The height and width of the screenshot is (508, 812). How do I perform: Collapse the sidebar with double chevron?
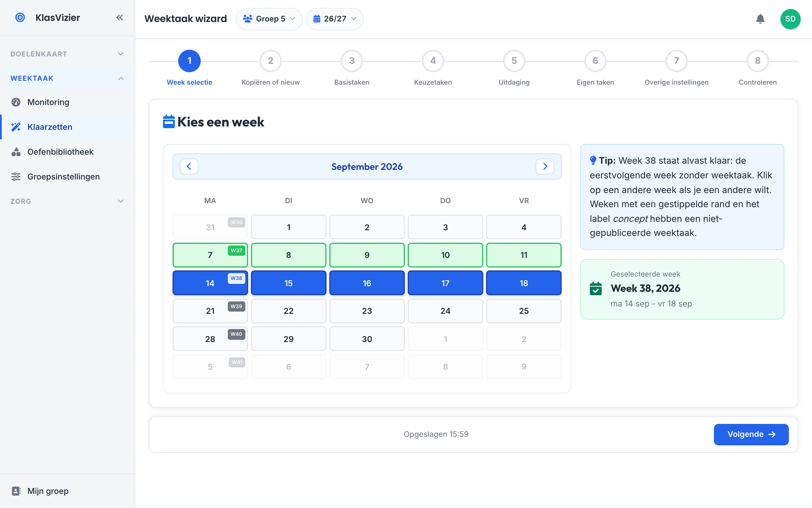coord(120,17)
